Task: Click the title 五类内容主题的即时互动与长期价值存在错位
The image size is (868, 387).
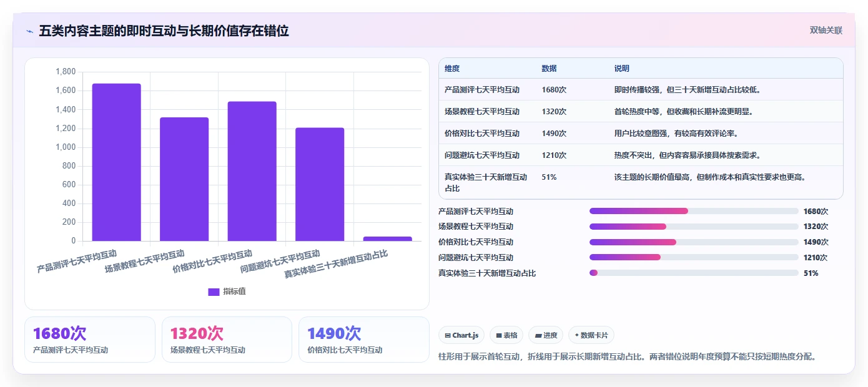Action: [x=164, y=31]
